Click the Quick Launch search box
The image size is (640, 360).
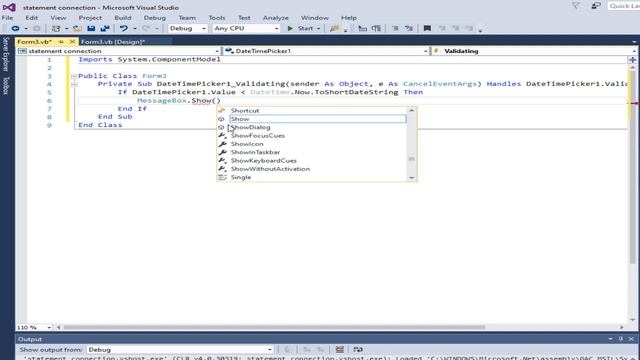pos(624,6)
